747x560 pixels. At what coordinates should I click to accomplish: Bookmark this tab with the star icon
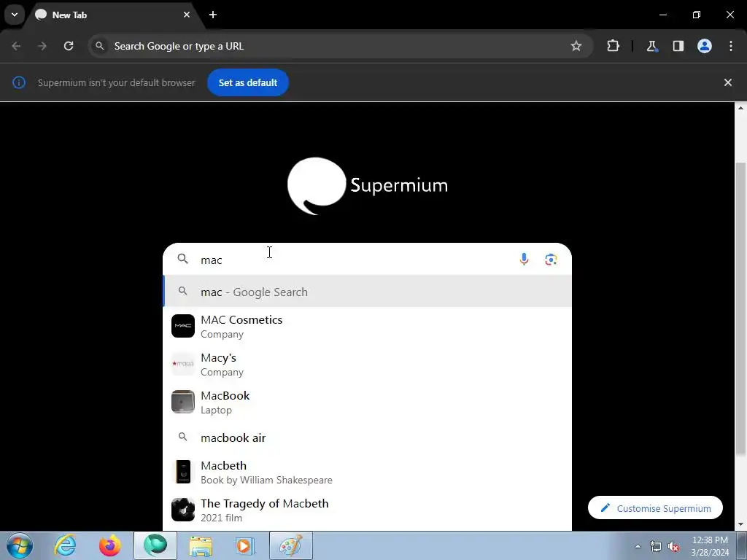click(x=576, y=46)
